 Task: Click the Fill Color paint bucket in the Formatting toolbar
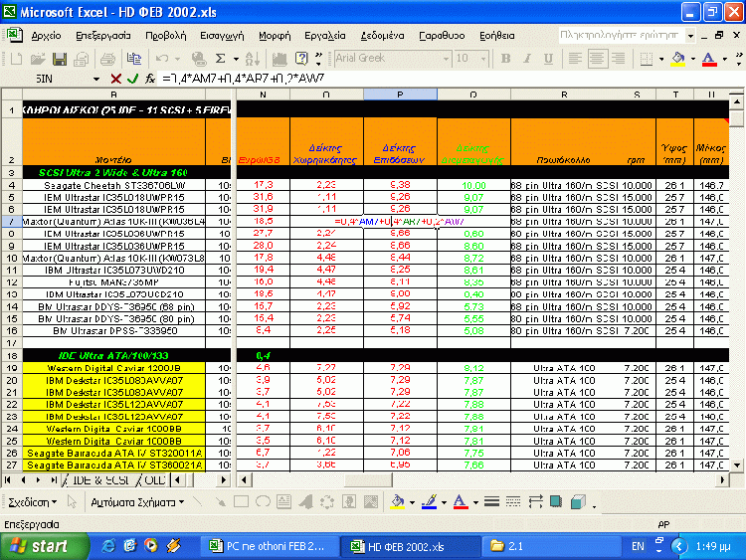[678, 59]
